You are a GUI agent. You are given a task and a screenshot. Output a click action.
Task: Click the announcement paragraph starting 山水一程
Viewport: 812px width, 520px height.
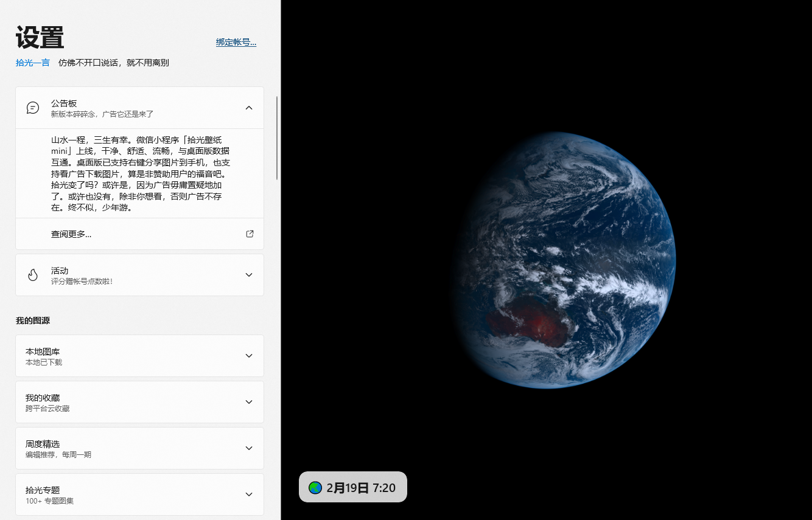[x=140, y=173]
